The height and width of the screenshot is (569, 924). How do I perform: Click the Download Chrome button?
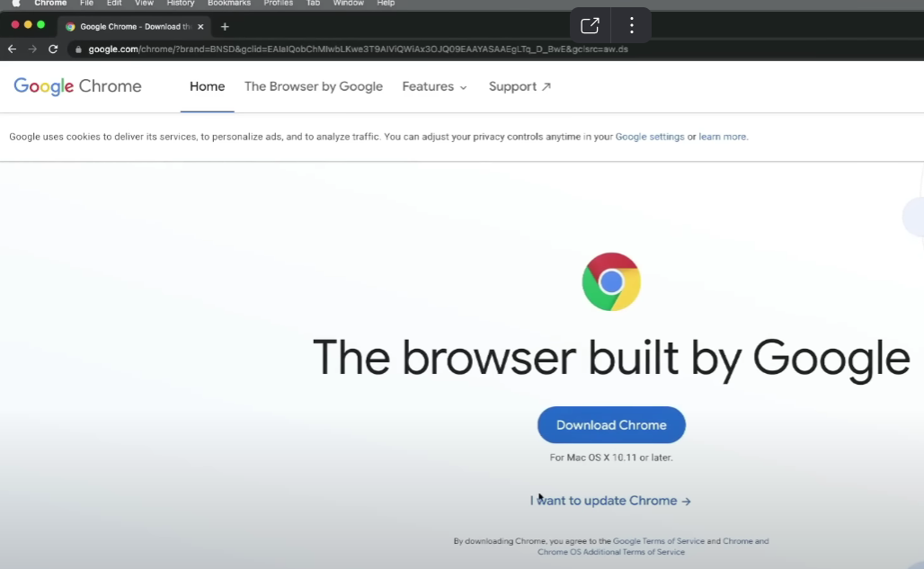pos(611,424)
